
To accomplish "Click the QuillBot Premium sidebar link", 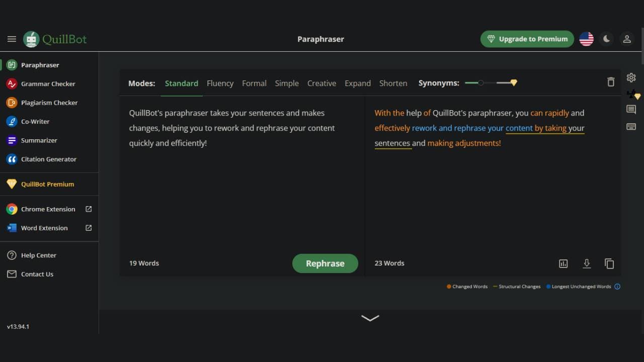I will point(49,184).
